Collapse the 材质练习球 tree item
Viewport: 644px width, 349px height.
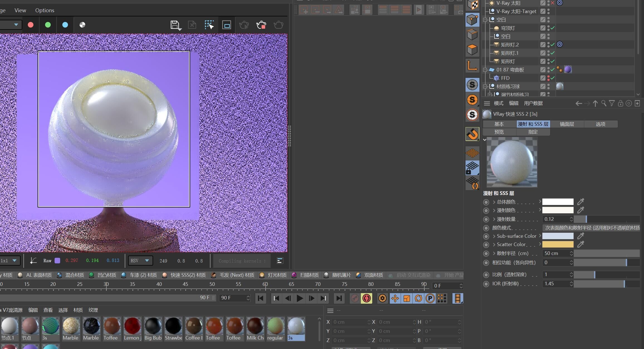485,86
